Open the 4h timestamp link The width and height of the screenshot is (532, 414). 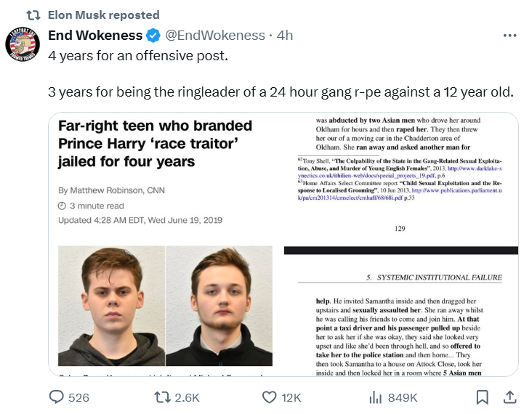coord(285,36)
